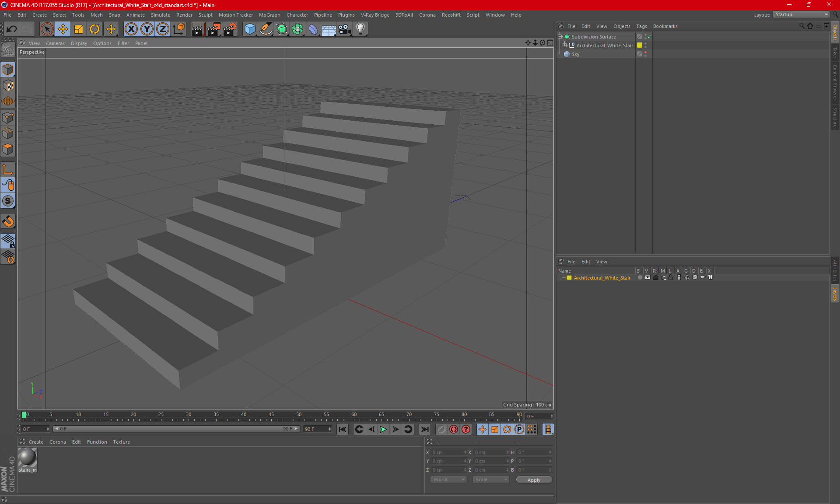Open the Cameras viewport menu
The width and height of the screenshot is (840, 504).
(55, 43)
